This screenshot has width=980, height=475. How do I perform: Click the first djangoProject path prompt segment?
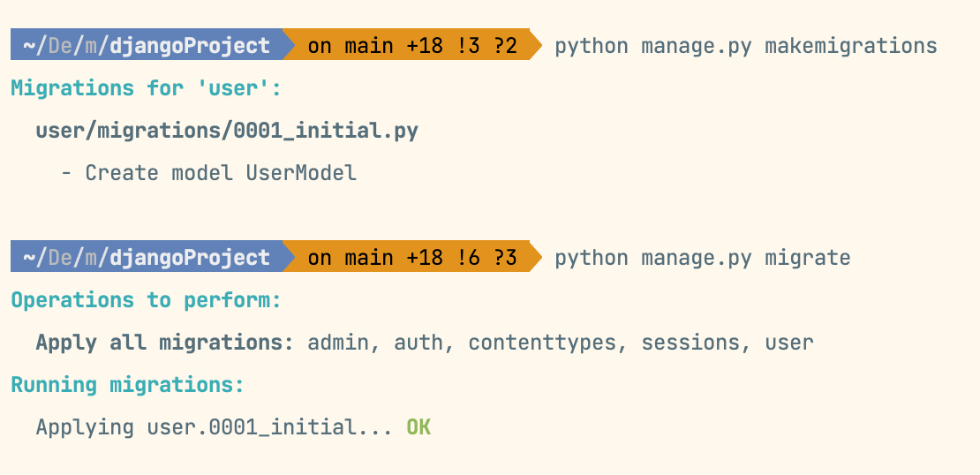[147, 45]
